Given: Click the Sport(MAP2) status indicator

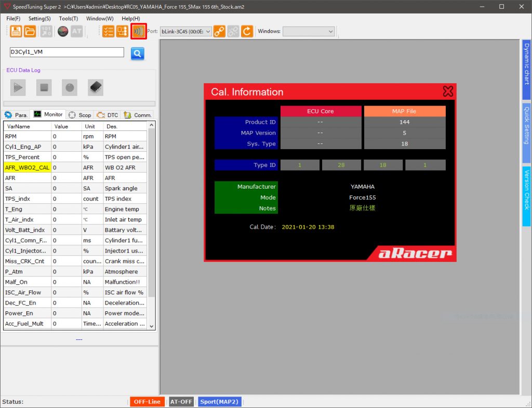Looking at the screenshot, I should coord(220,402).
